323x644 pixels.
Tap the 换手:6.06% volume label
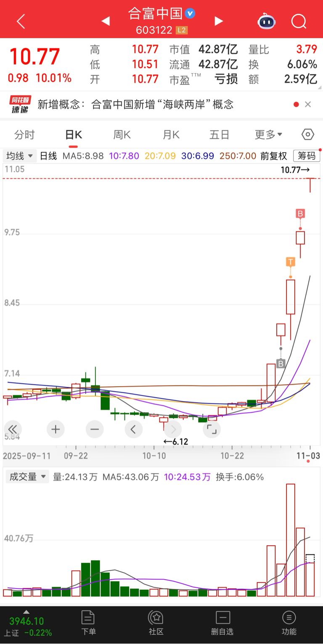[x=240, y=477]
